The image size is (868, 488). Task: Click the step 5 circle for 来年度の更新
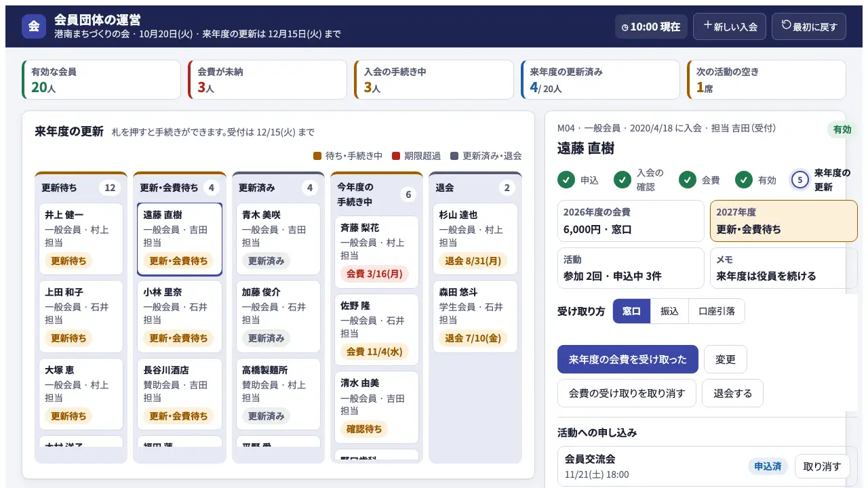(x=800, y=180)
